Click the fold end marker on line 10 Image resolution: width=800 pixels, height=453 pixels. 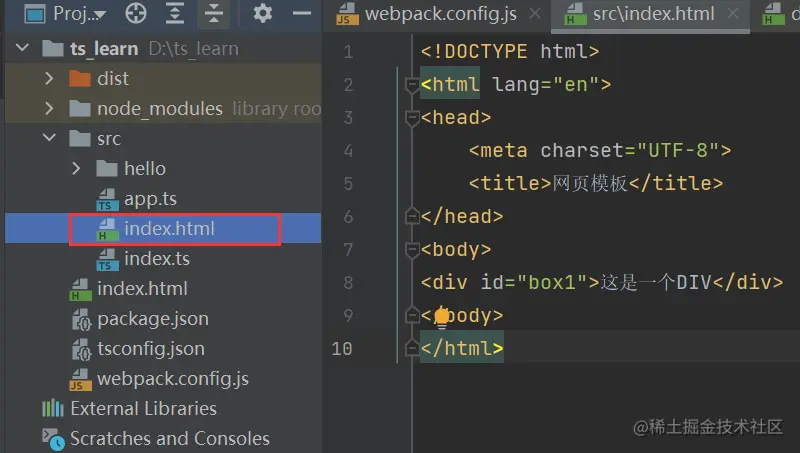tap(412, 348)
